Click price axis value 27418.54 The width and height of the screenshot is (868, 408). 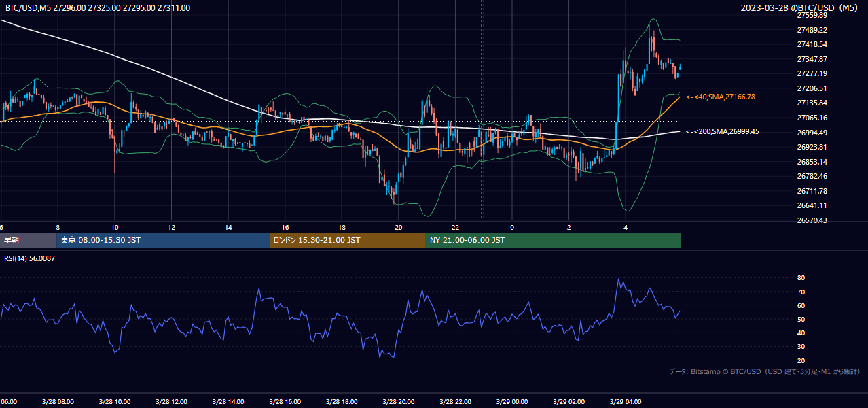click(x=812, y=44)
